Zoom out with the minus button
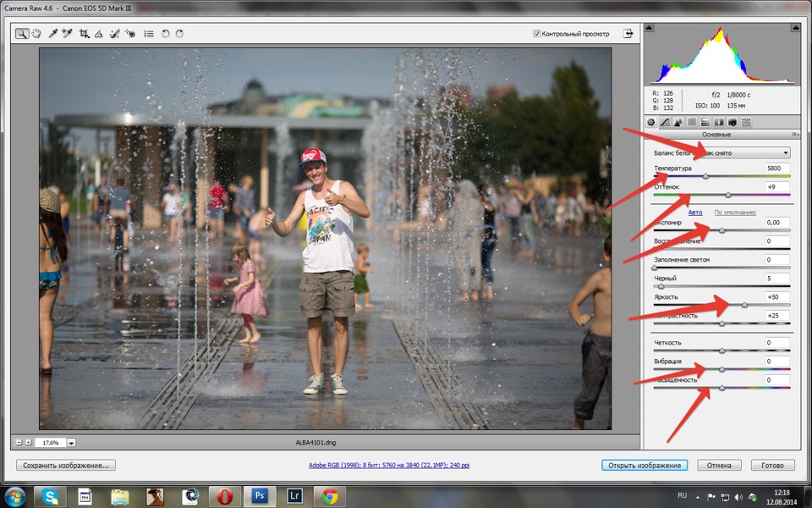The image size is (812, 508). 19,442
